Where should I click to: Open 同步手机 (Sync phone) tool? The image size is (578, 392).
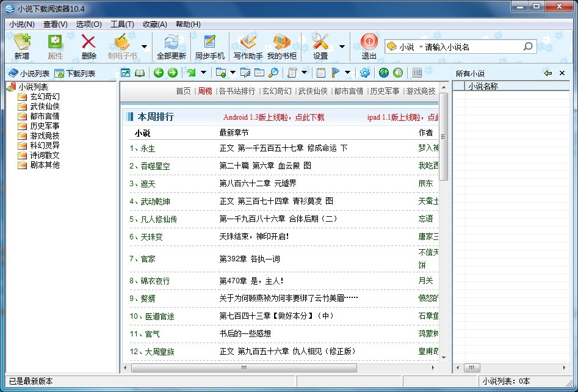pos(210,46)
